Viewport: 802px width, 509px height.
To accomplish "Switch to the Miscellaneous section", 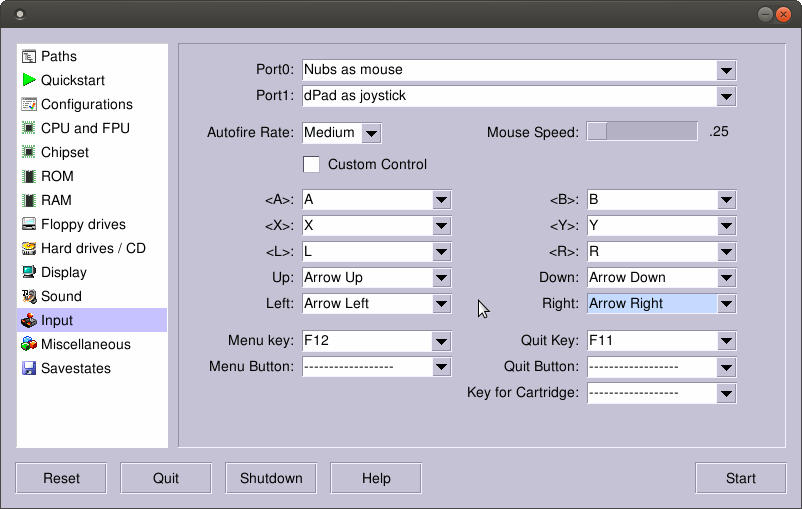I will [85, 345].
